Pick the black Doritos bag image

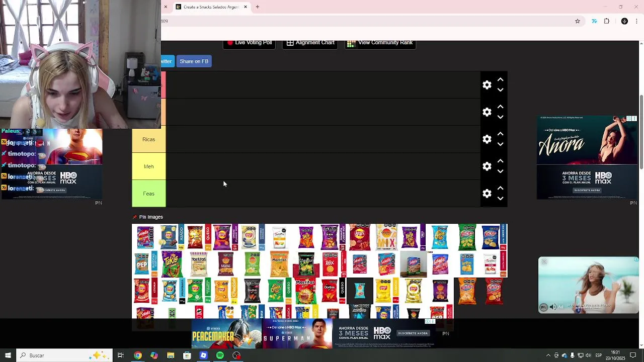click(x=253, y=291)
